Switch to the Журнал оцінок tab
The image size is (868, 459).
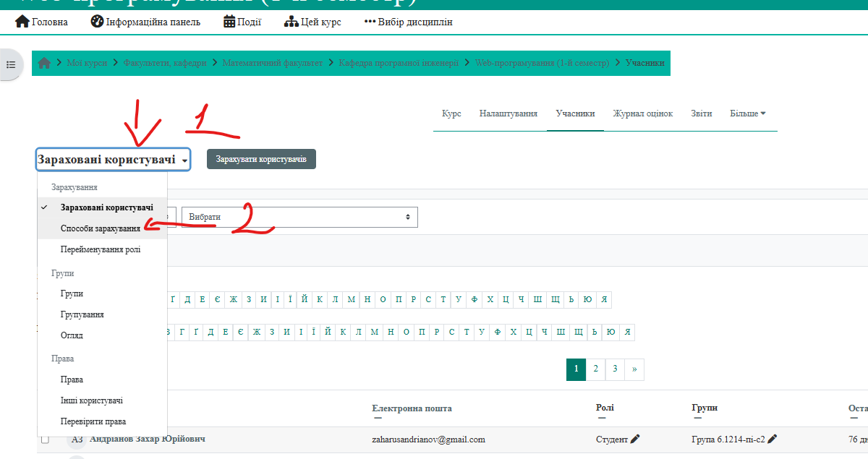tap(642, 113)
